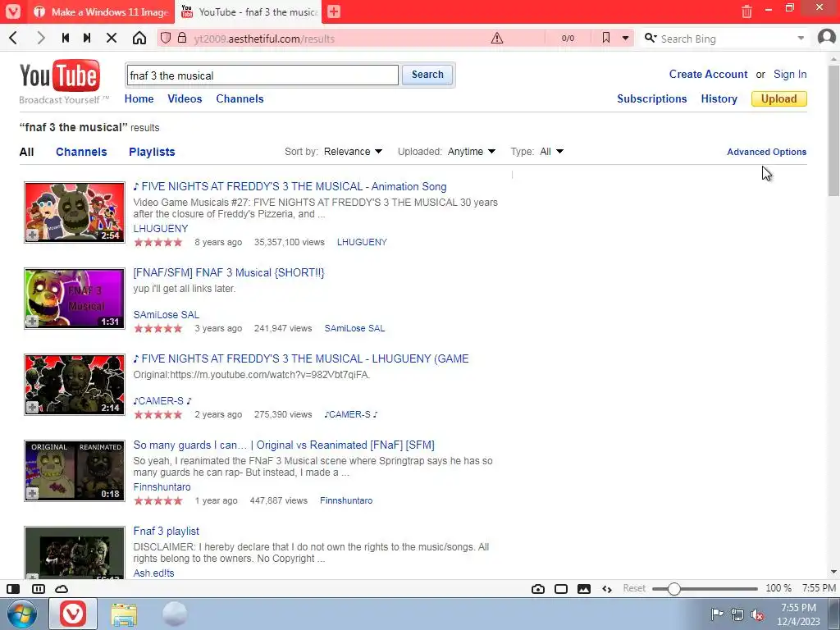Open the Channels navigation menu item
Image resolution: width=840 pixels, height=630 pixels.
240,98
